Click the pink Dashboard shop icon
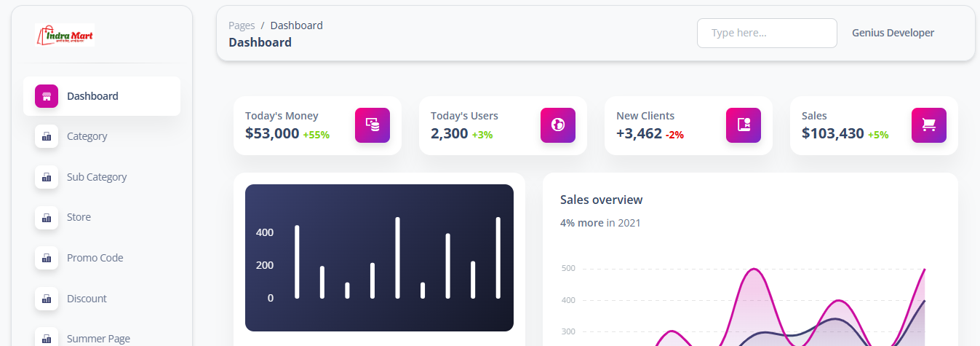 [x=47, y=96]
